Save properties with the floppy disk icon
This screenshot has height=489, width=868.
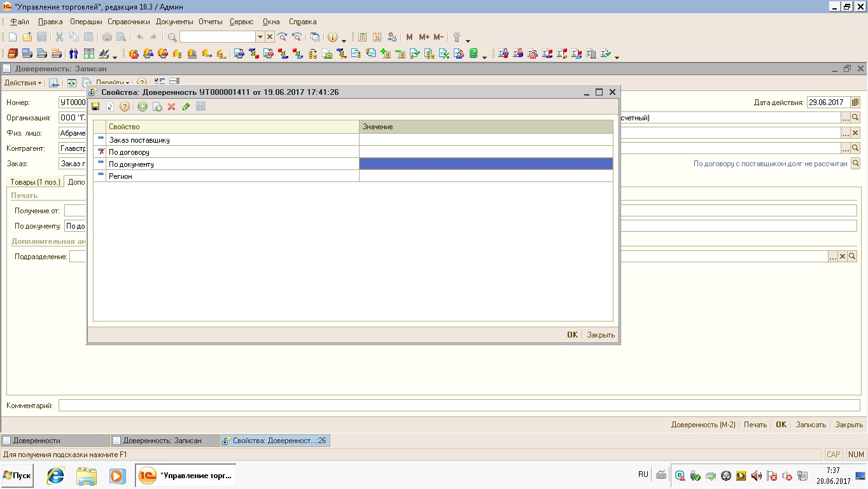(x=95, y=107)
